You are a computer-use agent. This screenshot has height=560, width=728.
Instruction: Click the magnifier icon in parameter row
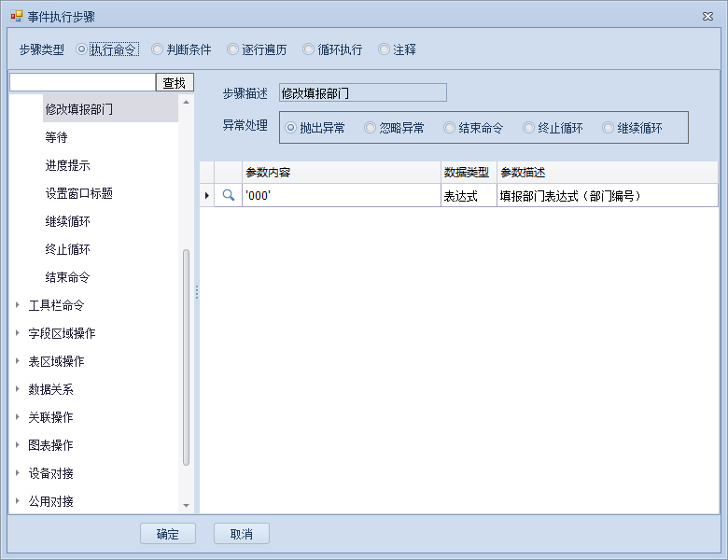coord(228,196)
